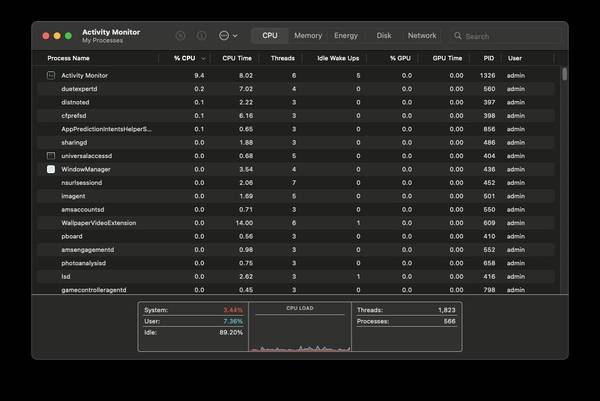Image resolution: width=600 pixels, height=401 pixels.
Task: Sort by Process Name column
Action: pos(68,58)
